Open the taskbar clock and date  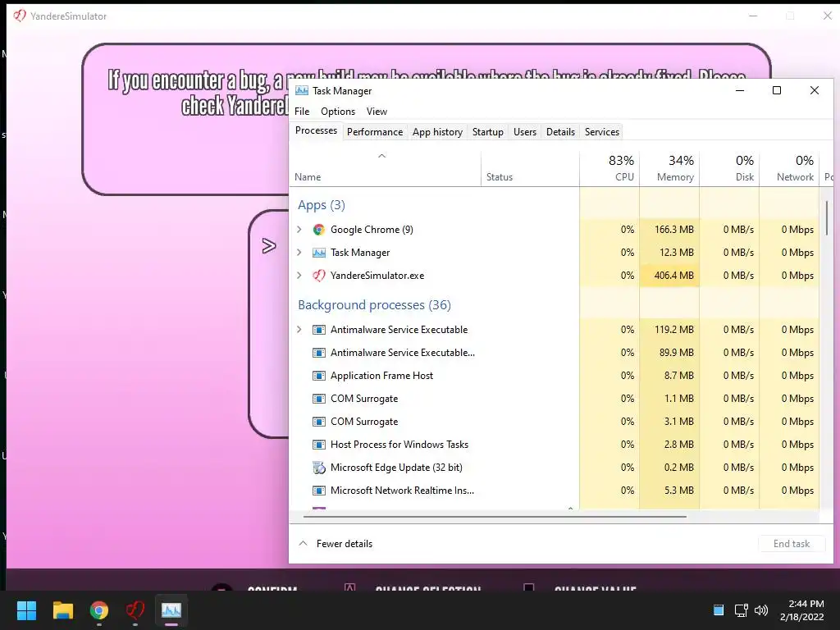[802, 610]
